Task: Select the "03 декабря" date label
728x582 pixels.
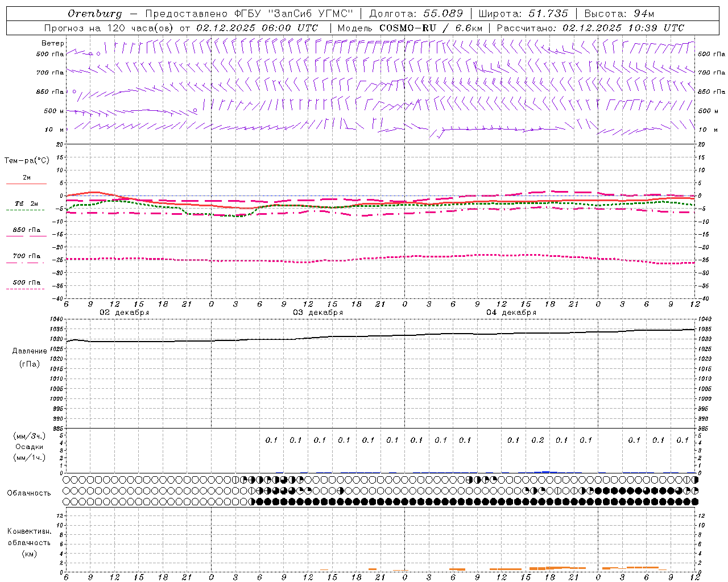Action: (x=318, y=313)
